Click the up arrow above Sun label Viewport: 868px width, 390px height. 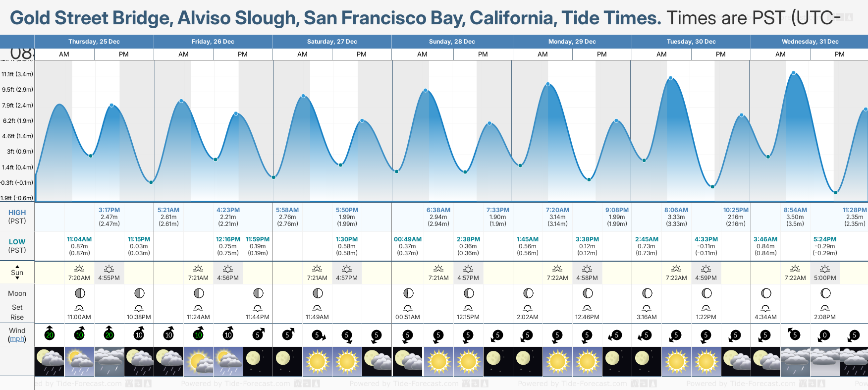point(17,266)
